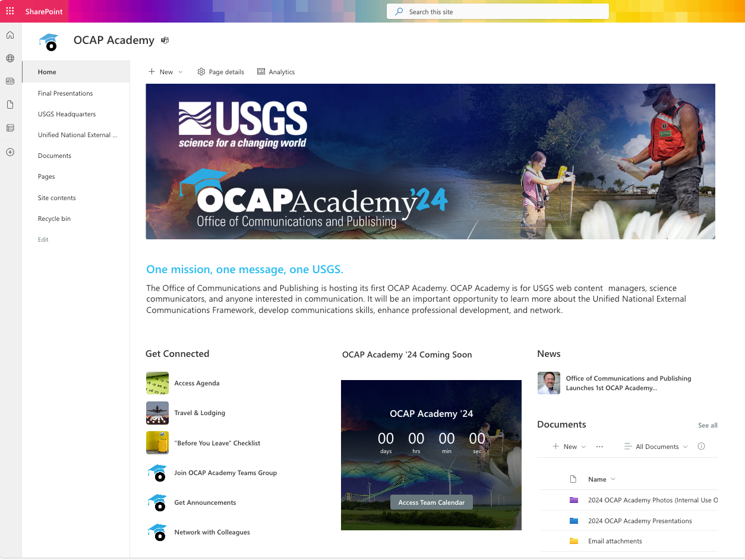Open Access Agenda thumbnail icon
This screenshot has height=560, width=745.
[x=157, y=383]
